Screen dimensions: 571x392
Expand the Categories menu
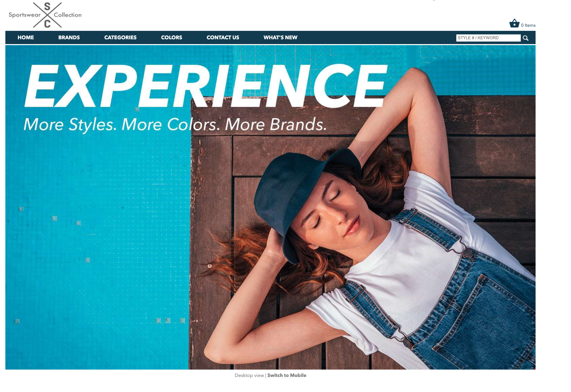120,37
